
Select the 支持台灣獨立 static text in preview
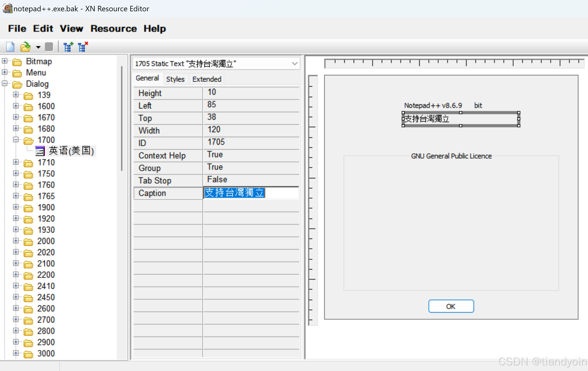point(461,119)
